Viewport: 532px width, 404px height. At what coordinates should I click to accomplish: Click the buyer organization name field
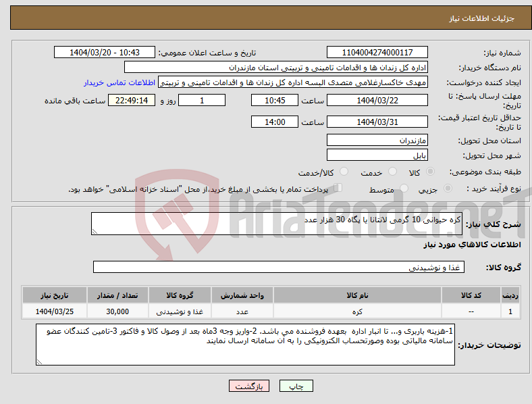[x=276, y=67]
